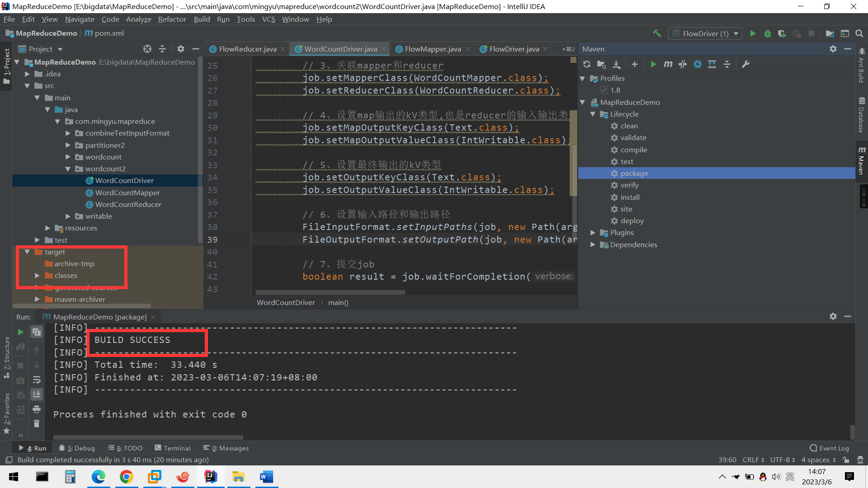Open the Refactor menu
This screenshot has height=488, width=868.
click(172, 19)
